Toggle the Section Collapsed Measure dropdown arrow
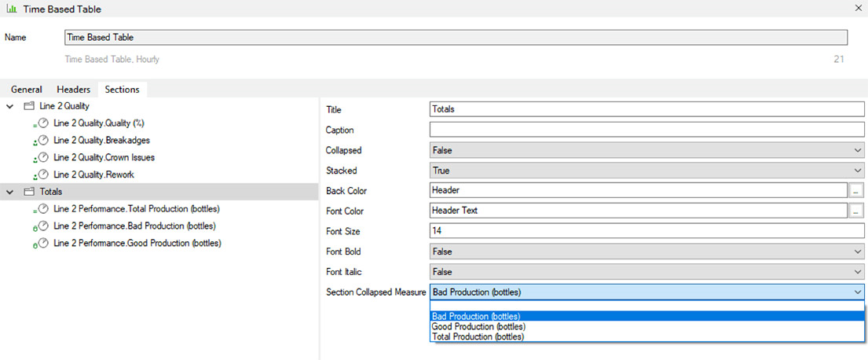Viewport: 868px width, 360px height. click(x=858, y=292)
